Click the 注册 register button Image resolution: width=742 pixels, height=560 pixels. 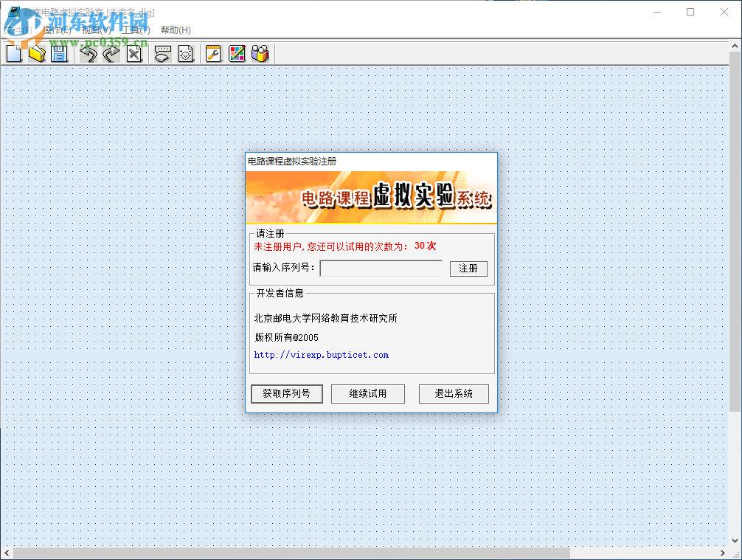click(468, 268)
